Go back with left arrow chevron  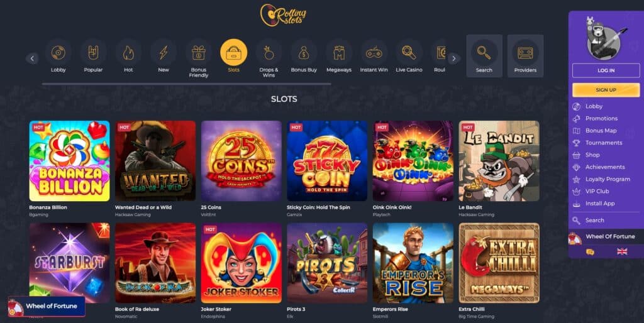point(32,58)
